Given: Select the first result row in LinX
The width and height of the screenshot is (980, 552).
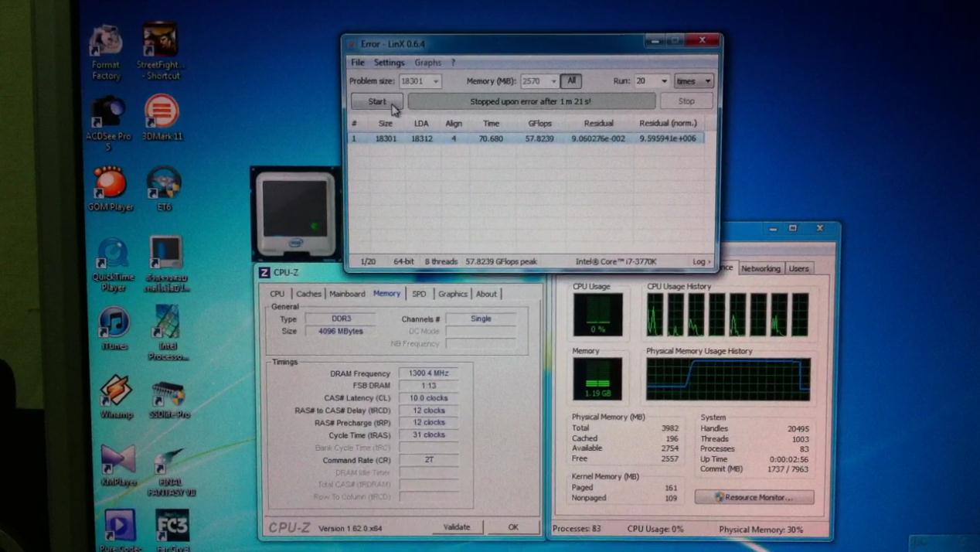Looking at the screenshot, I should point(526,138).
